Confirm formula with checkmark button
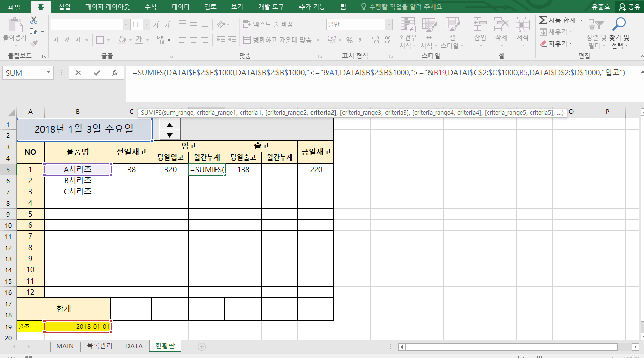Image resolution: width=644 pixels, height=358 pixels. pyautogui.click(x=97, y=73)
